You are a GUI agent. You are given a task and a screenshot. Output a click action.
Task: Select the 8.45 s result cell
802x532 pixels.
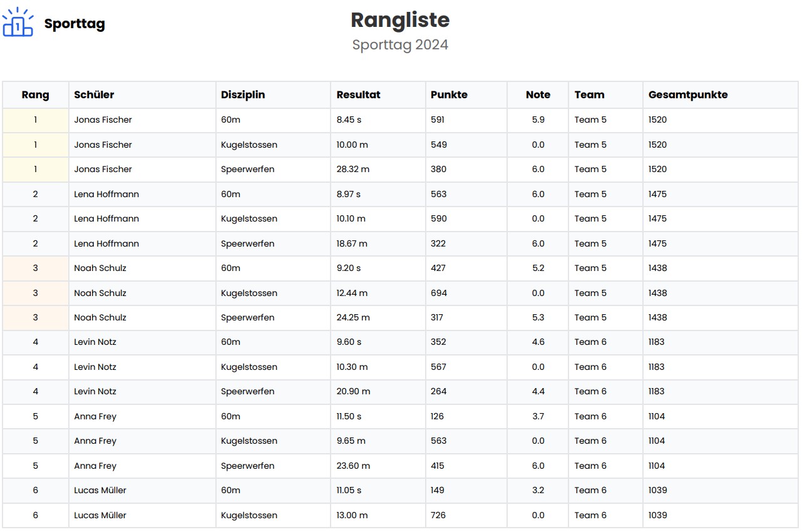click(x=349, y=120)
